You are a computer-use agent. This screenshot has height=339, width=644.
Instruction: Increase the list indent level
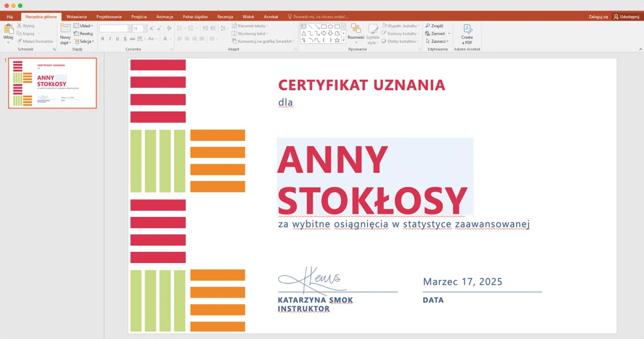point(212,28)
